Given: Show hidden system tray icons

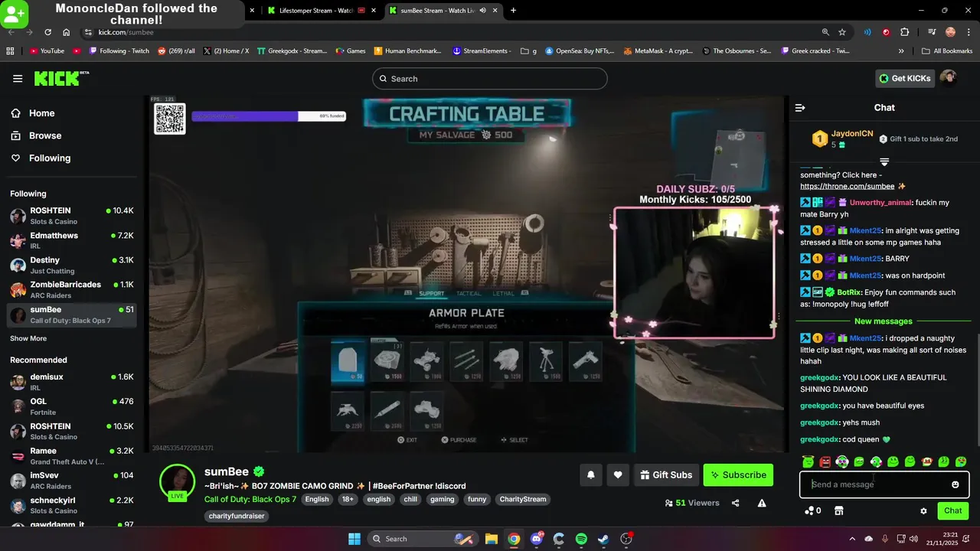Looking at the screenshot, I should (x=852, y=539).
